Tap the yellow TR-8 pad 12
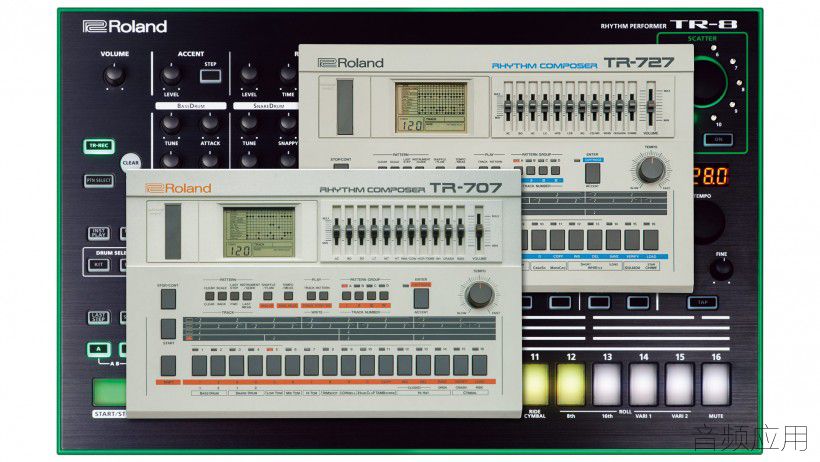This screenshot has height=462, width=820. pyautogui.click(x=571, y=385)
